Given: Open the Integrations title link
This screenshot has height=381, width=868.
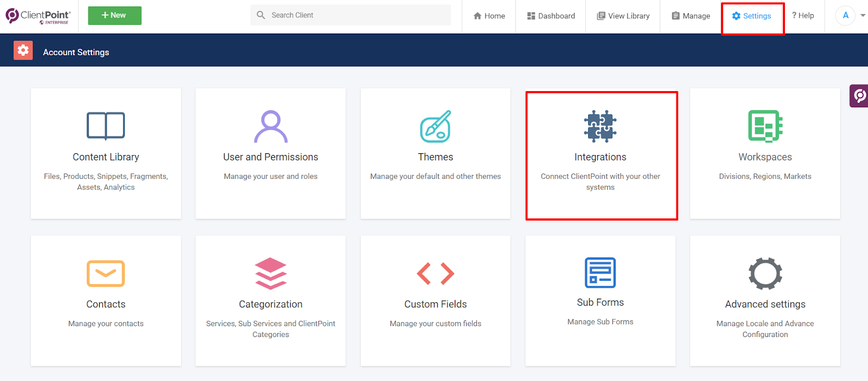Looking at the screenshot, I should tap(601, 157).
